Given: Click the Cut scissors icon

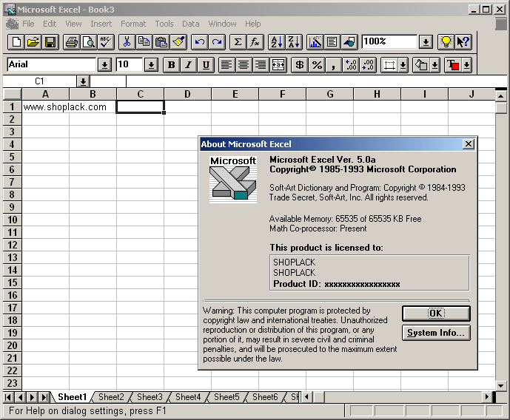Looking at the screenshot, I should click(127, 42).
